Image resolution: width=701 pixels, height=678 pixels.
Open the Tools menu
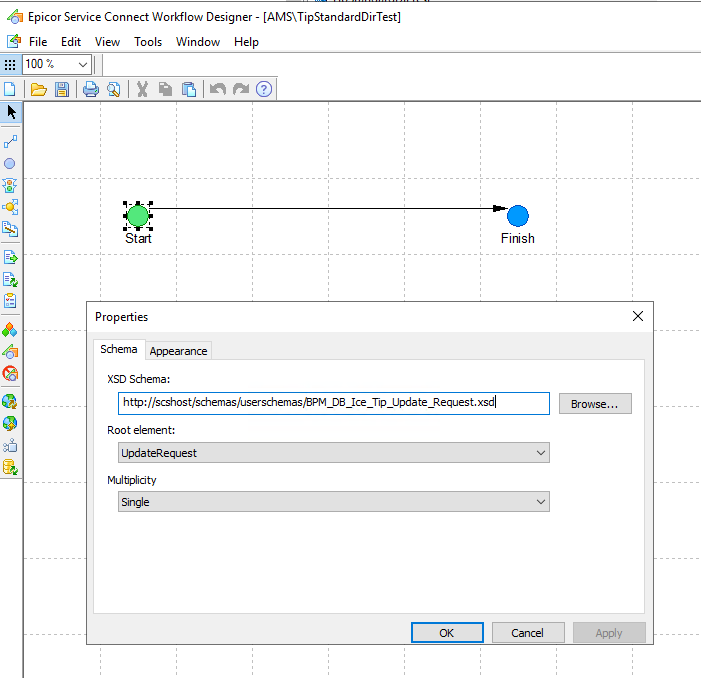point(148,42)
